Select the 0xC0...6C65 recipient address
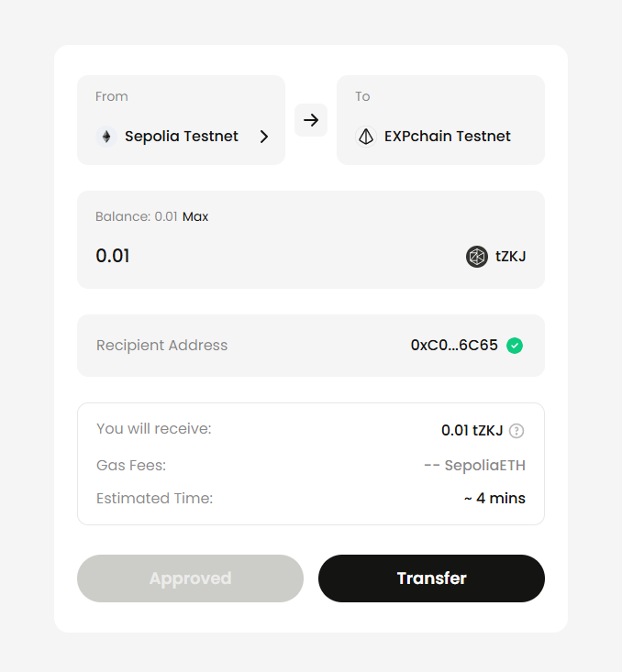The image size is (622, 672). 454,346
